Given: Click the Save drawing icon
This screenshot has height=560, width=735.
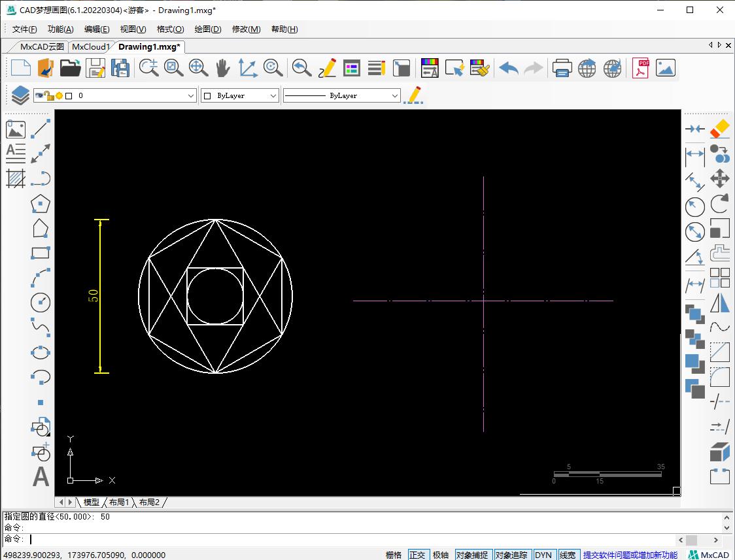Looking at the screenshot, I should pyautogui.click(x=94, y=67).
